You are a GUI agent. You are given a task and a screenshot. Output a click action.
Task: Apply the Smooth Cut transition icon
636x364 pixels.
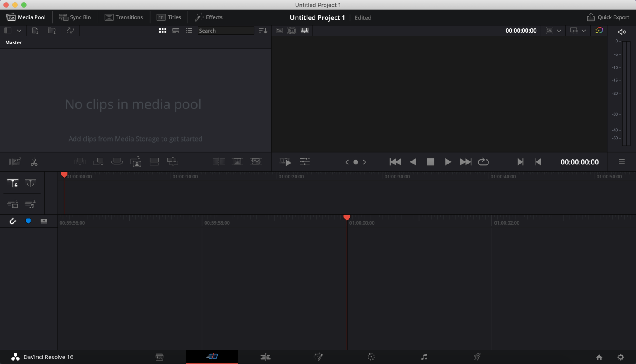coord(256,161)
